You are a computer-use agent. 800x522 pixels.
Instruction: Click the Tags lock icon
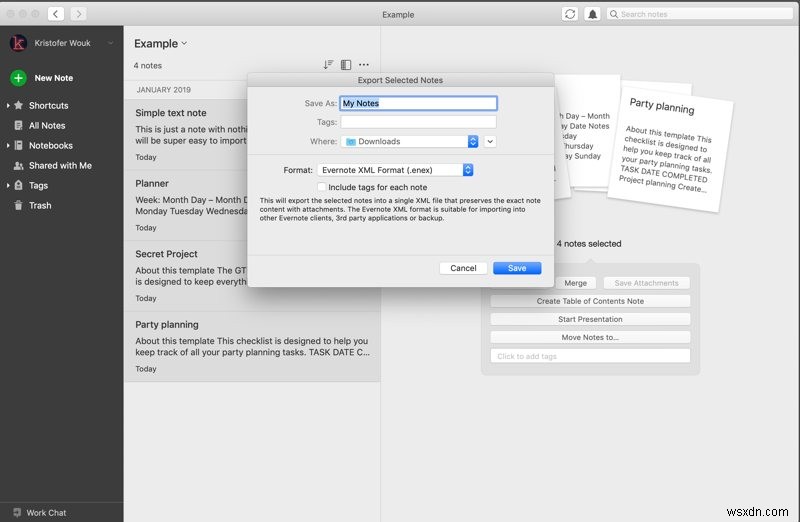click(18, 185)
